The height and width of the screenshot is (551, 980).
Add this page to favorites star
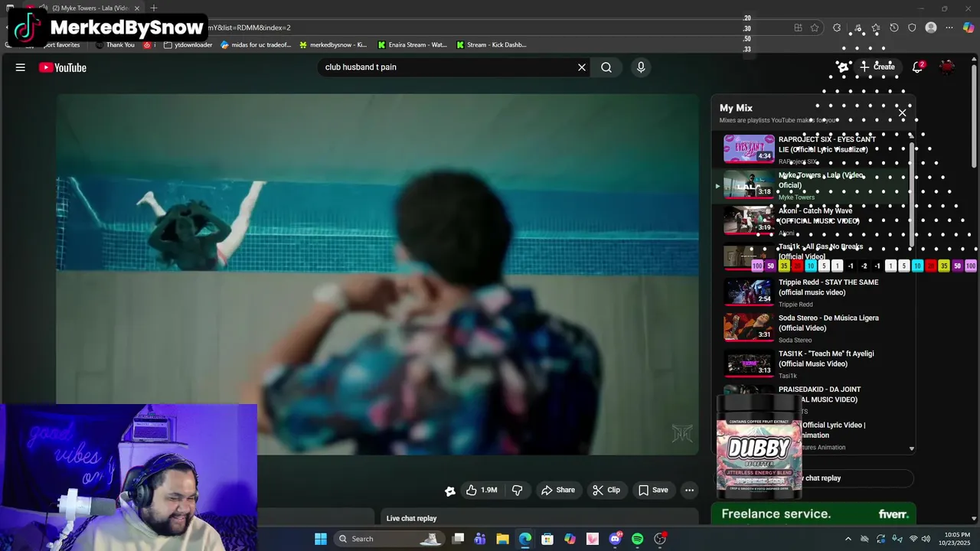coord(815,28)
